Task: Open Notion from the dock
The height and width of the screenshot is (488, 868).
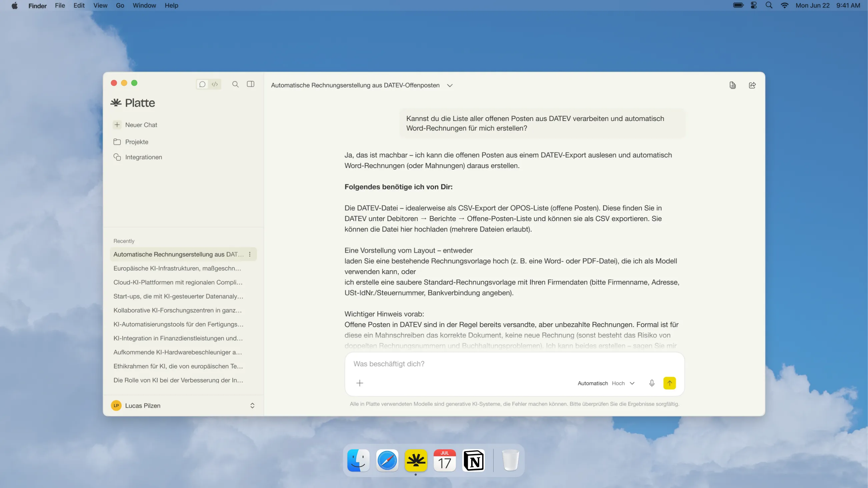Action: 474,460
